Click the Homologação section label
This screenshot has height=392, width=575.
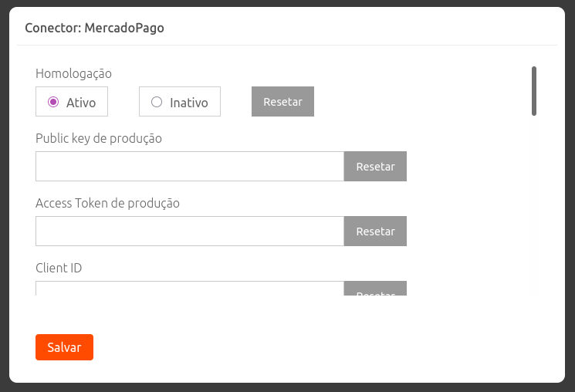74,74
